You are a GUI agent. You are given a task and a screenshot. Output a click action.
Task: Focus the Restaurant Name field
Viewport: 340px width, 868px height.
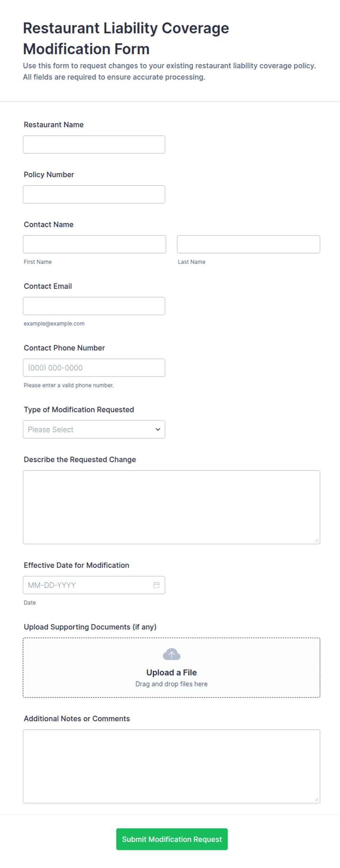coord(94,145)
